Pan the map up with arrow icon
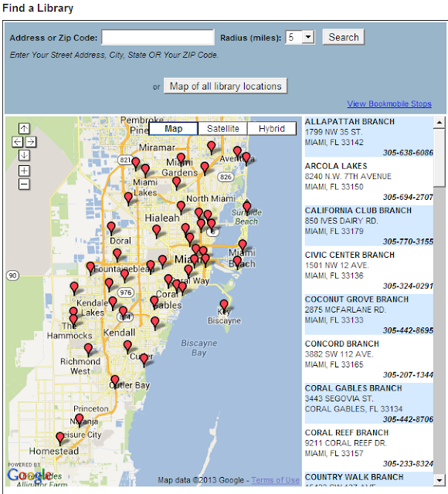 pyautogui.click(x=24, y=129)
